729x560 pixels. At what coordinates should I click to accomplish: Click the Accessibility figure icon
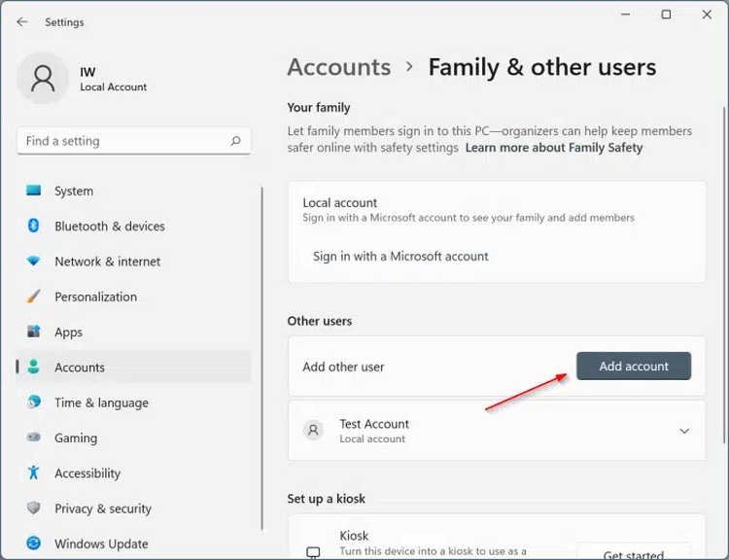(34, 472)
